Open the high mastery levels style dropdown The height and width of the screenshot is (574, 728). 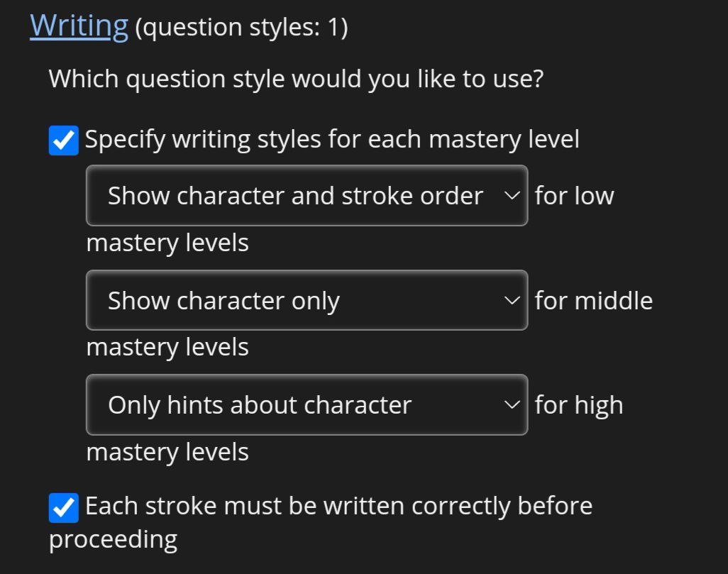[x=307, y=404]
